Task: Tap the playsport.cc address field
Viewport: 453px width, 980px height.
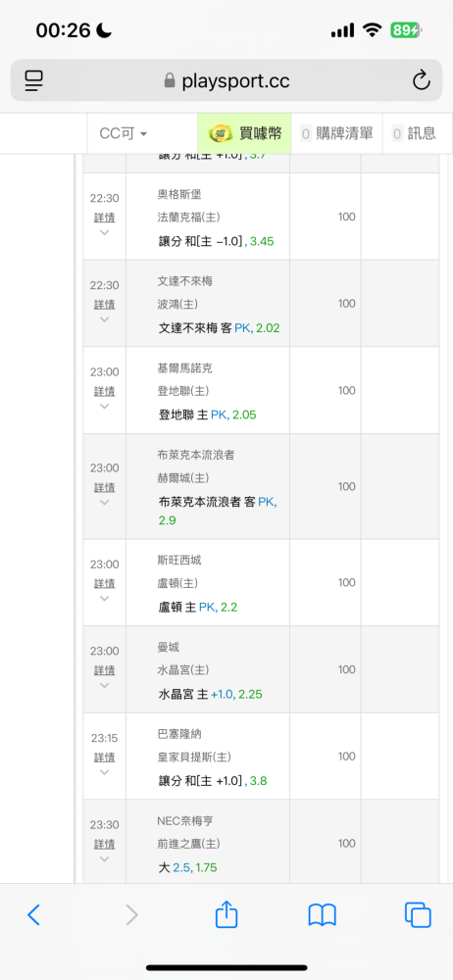Action: [226, 80]
